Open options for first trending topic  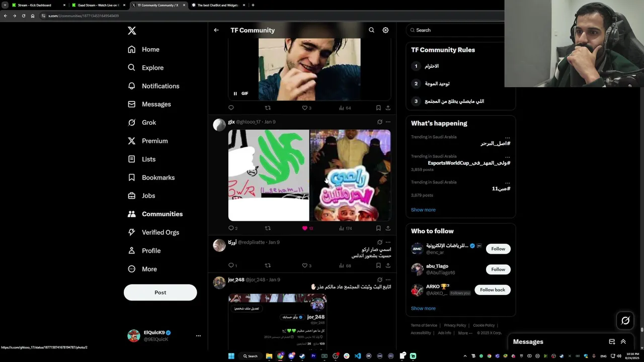508,137
